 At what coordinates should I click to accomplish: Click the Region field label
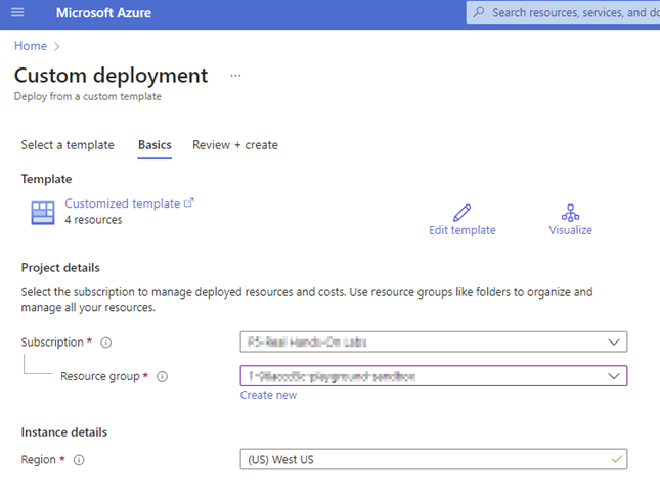click(x=38, y=460)
